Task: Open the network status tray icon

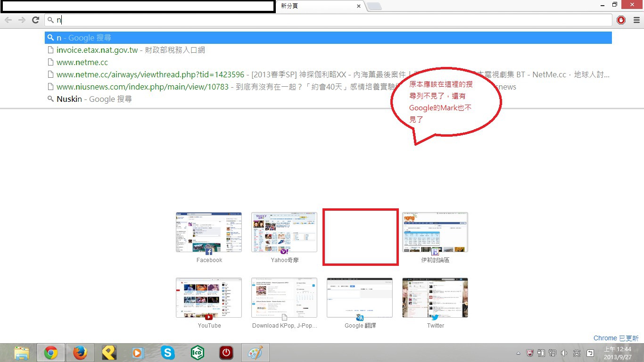Action: (553, 353)
